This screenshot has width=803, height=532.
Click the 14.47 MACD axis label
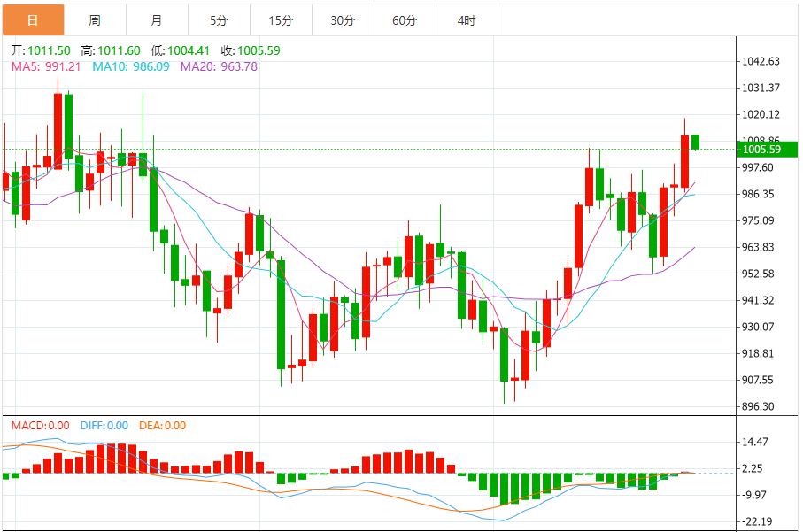point(755,442)
